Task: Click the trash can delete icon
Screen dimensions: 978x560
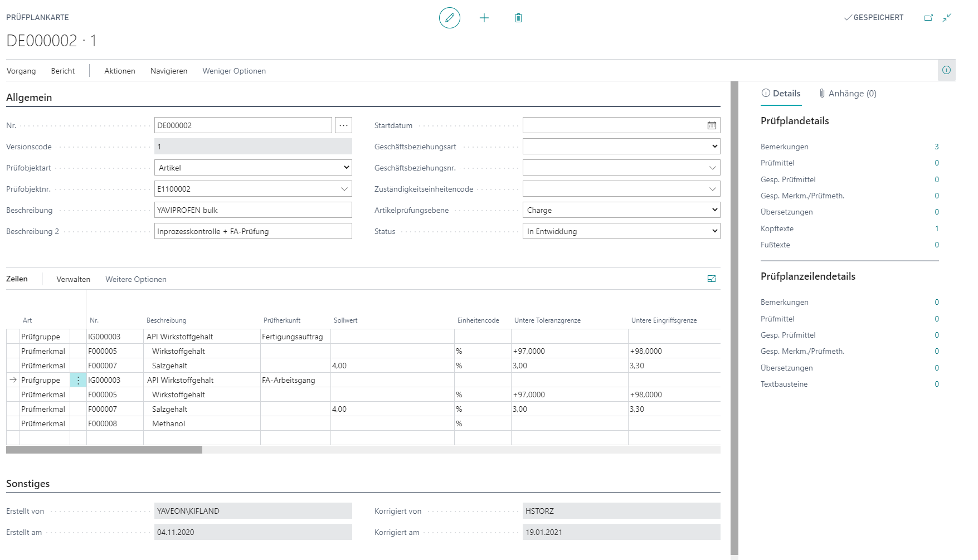Action: pos(518,18)
